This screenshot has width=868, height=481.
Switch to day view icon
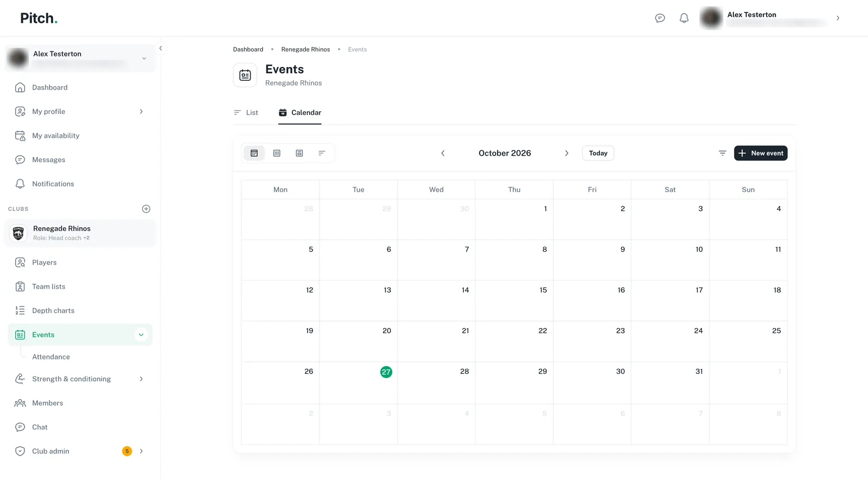[299, 153]
